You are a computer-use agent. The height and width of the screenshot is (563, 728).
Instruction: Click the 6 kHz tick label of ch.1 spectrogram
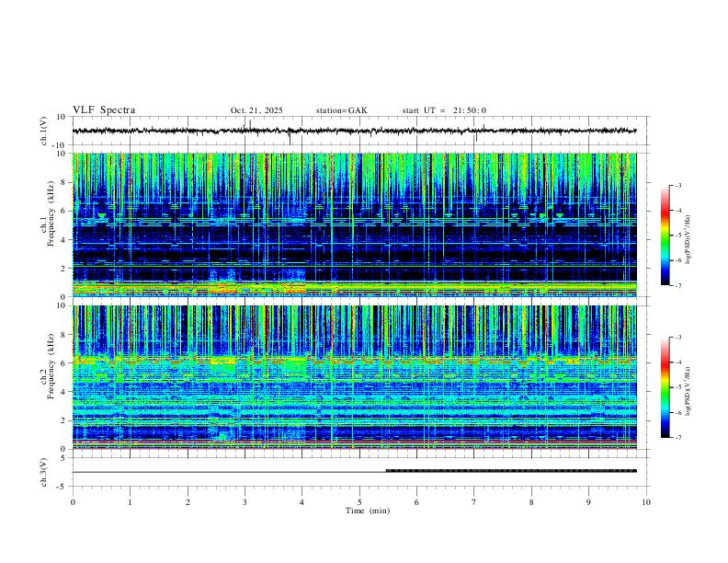click(63, 211)
